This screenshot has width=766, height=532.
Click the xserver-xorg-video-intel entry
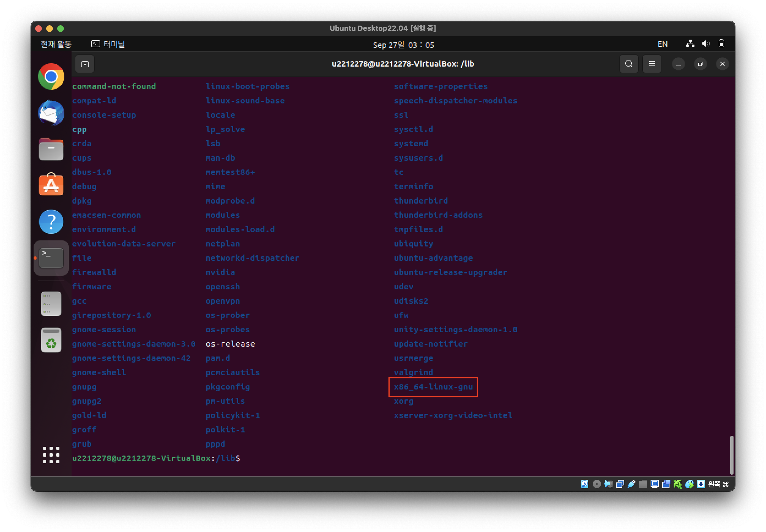453,415
